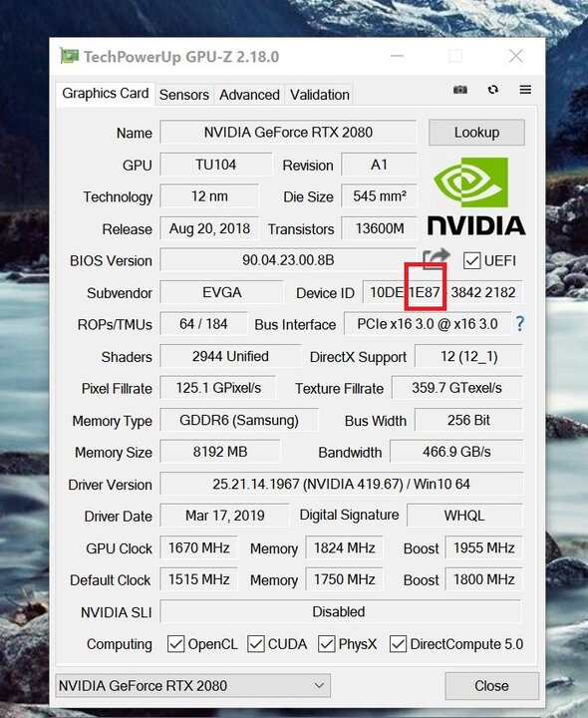588x718 pixels.
Task: Click the Subvendor value EVGA
Action: click(x=222, y=292)
